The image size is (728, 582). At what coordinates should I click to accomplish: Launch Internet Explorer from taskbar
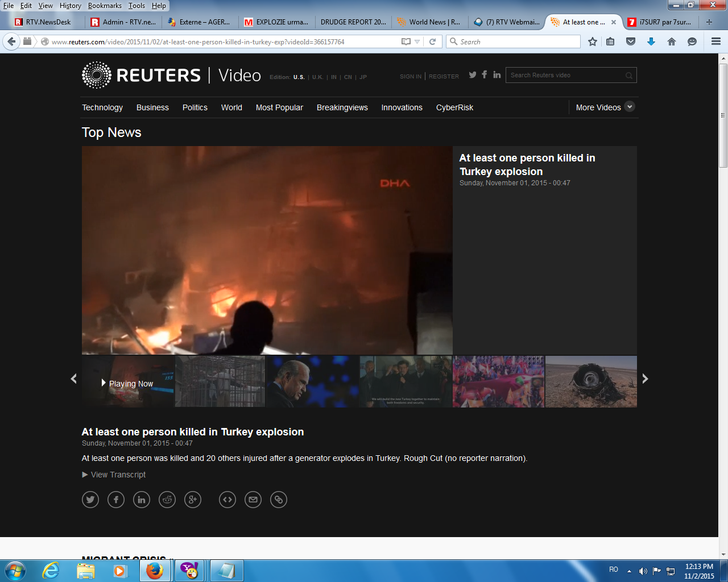point(51,571)
